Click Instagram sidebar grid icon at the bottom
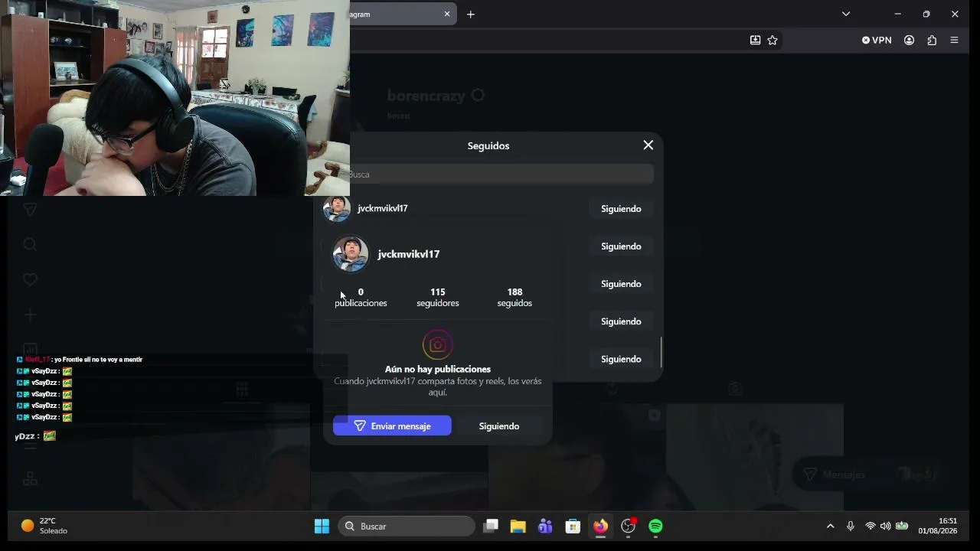The height and width of the screenshot is (551, 980). point(30,479)
